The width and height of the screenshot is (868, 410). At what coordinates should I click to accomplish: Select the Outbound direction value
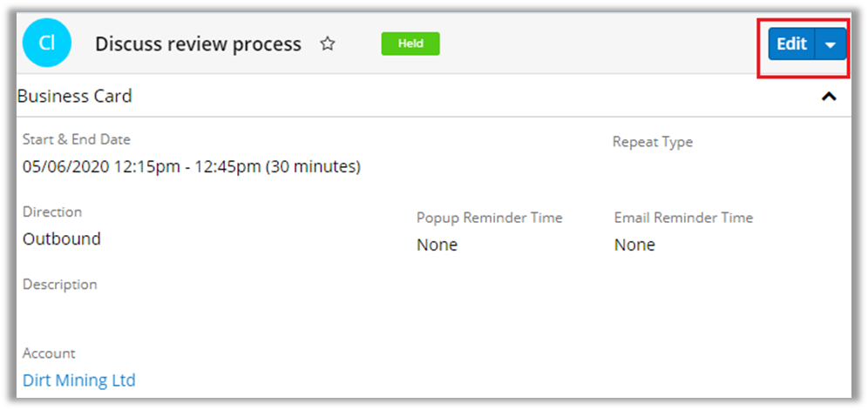(62, 239)
